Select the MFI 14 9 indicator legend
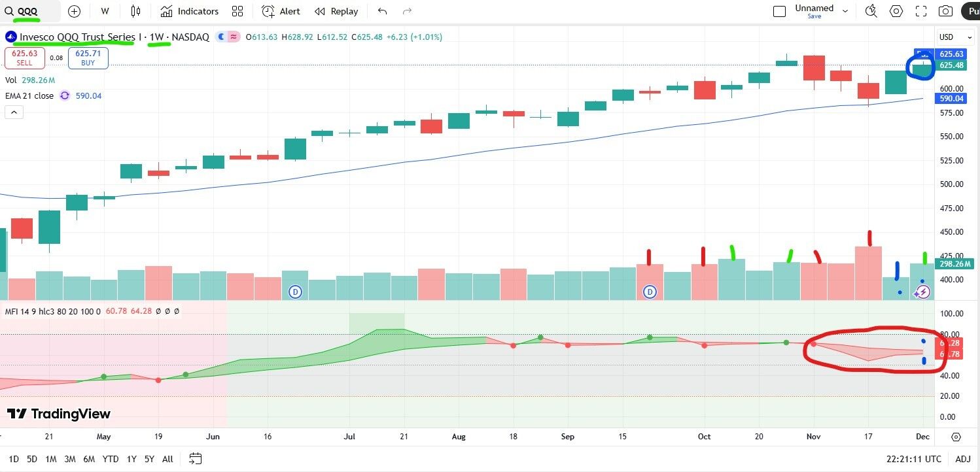Image resolution: width=980 pixels, height=472 pixels. tap(54, 311)
